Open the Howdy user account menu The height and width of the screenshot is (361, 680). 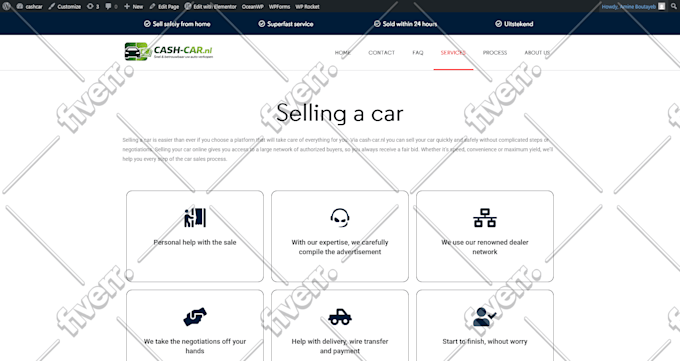click(x=628, y=7)
